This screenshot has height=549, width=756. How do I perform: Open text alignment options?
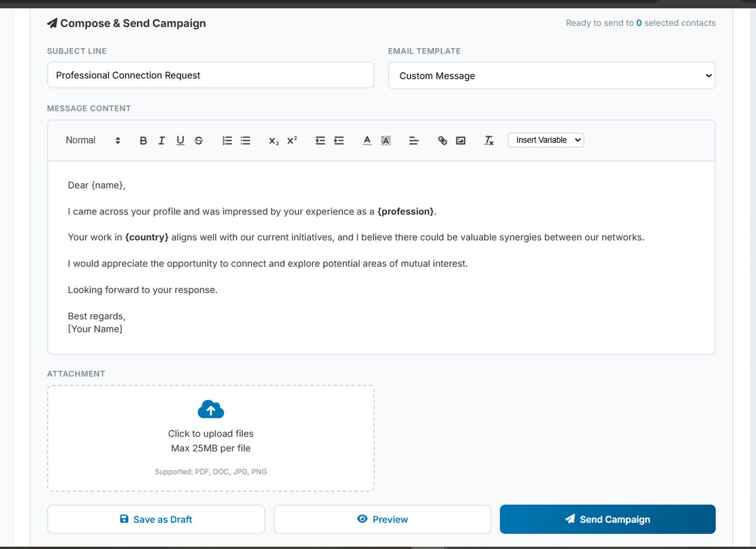pyautogui.click(x=414, y=141)
